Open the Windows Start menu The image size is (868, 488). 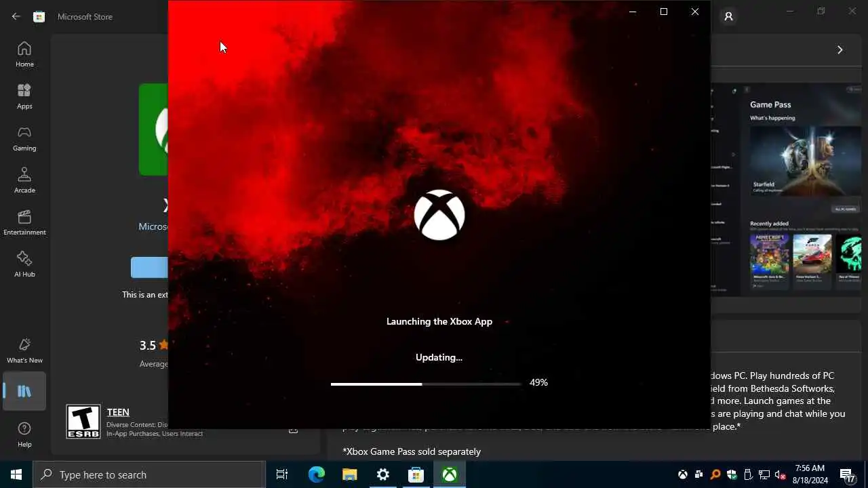pyautogui.click(x=16, y=474)
